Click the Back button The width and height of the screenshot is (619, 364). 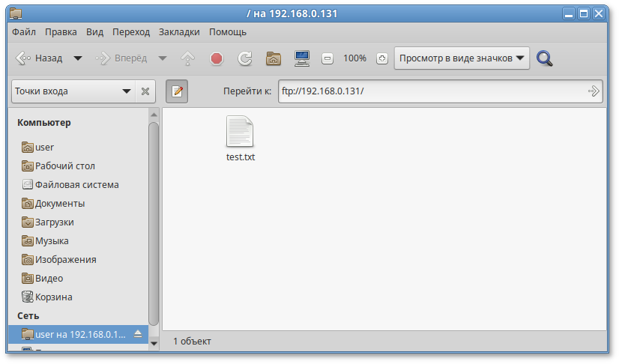[40, 58]
